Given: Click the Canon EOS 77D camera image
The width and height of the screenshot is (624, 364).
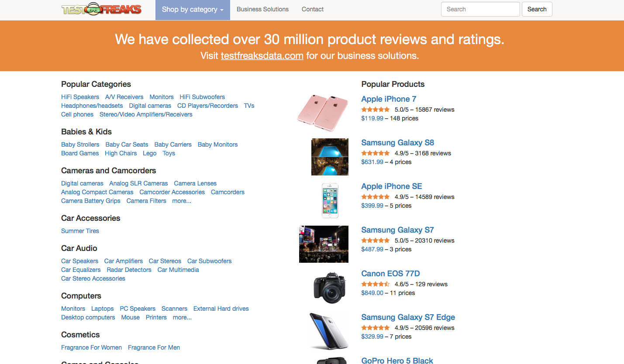Looking at the screenshot, I should (330, 288).
